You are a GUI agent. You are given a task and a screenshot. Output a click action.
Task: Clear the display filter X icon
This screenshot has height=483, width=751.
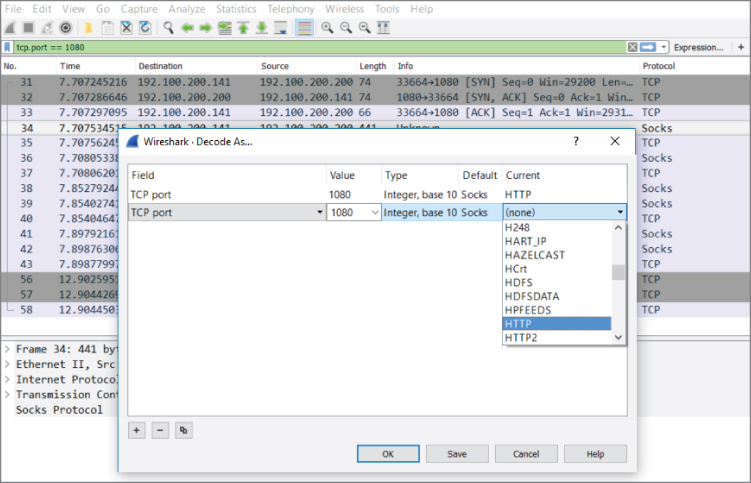[x=632, y=47]
